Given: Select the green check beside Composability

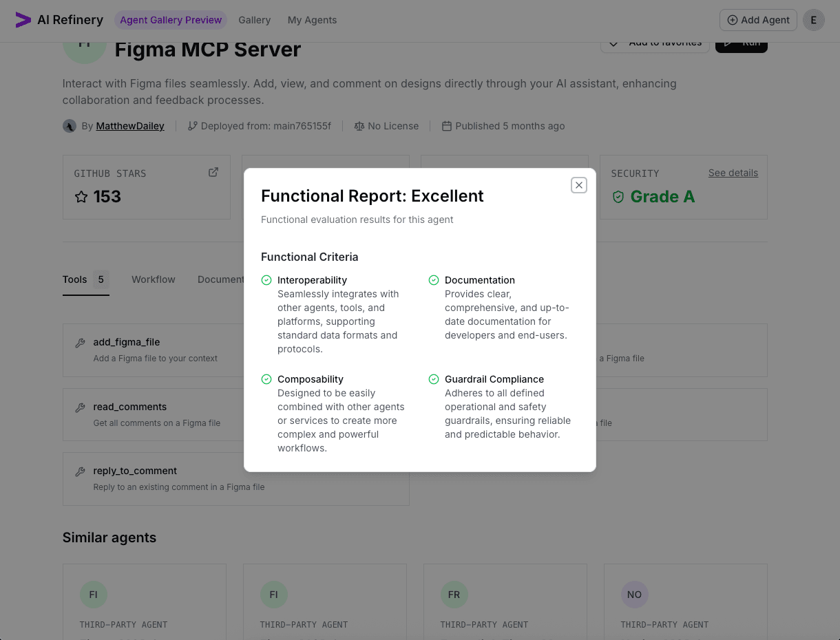Looking at the screenshot, I should click(266, 378).
